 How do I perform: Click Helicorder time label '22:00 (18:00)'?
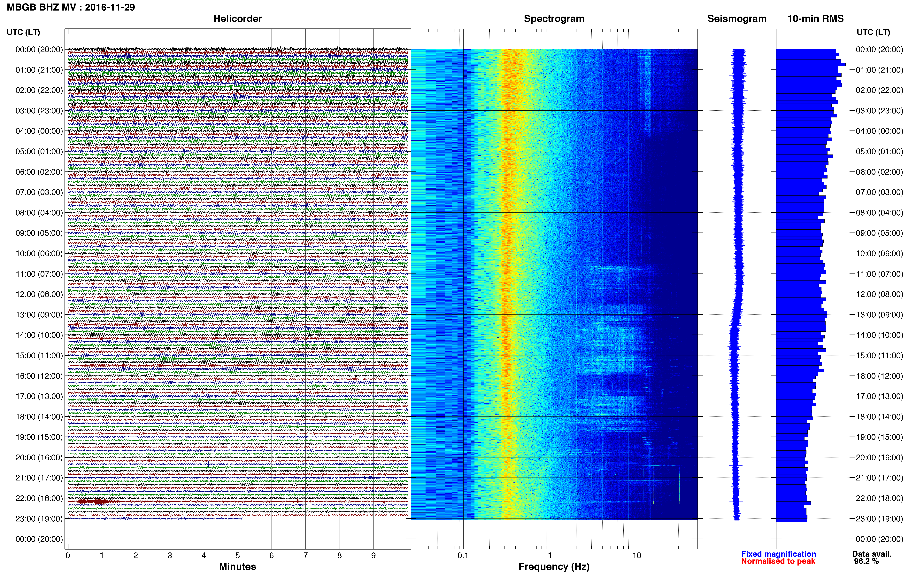click(x=39, y=498)
